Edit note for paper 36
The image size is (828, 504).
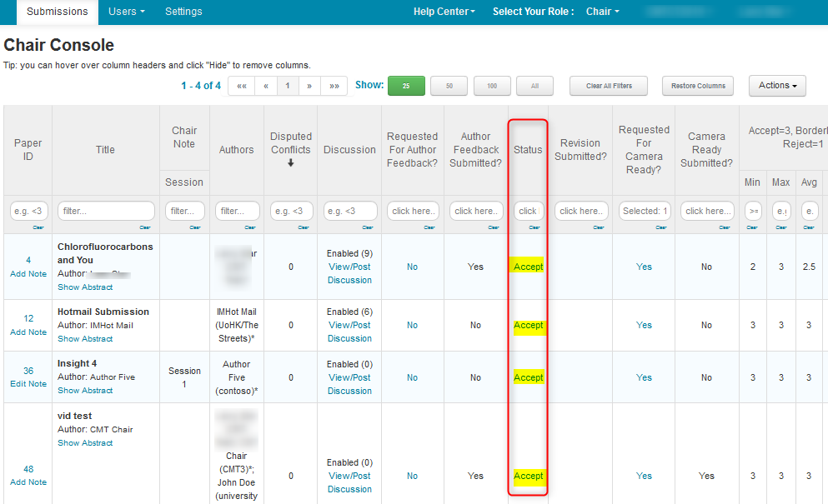coord(28,384)
